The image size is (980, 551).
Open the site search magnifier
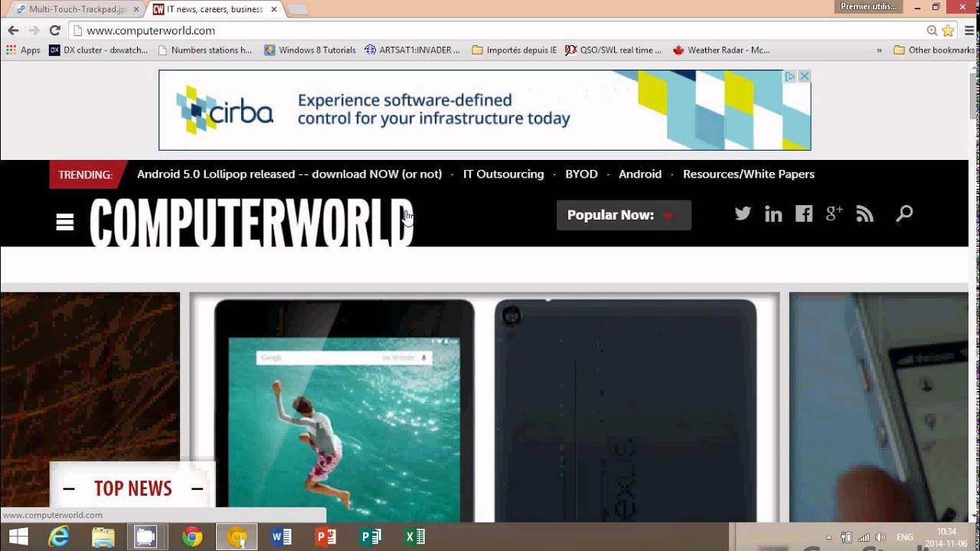[x=904, y=214]
